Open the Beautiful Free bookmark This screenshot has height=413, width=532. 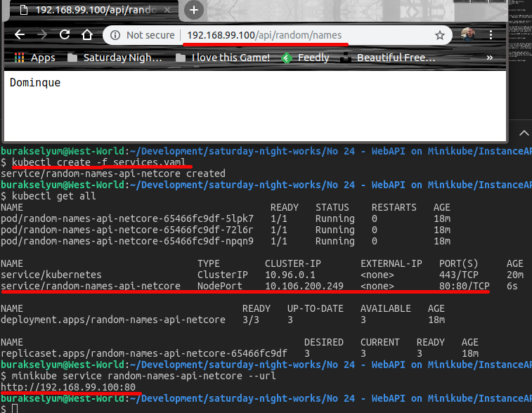pos(388,58)
